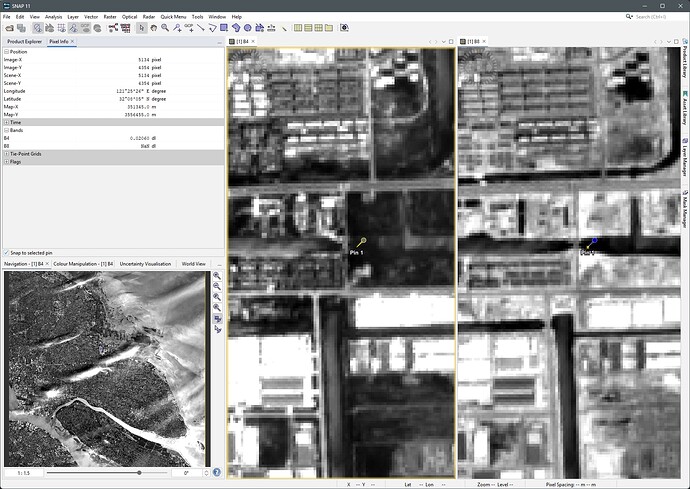690x489 pixels.
Task: Expand the Flags section
Action: click(5, 161)
